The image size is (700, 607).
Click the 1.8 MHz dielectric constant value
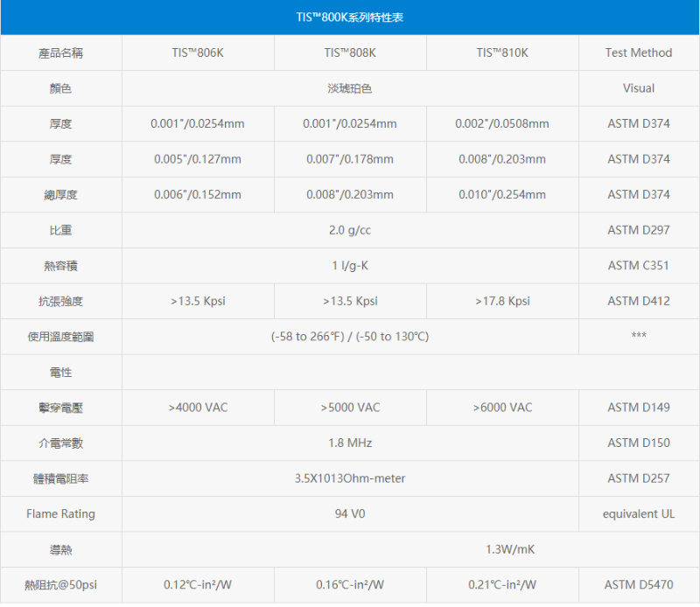350,443
